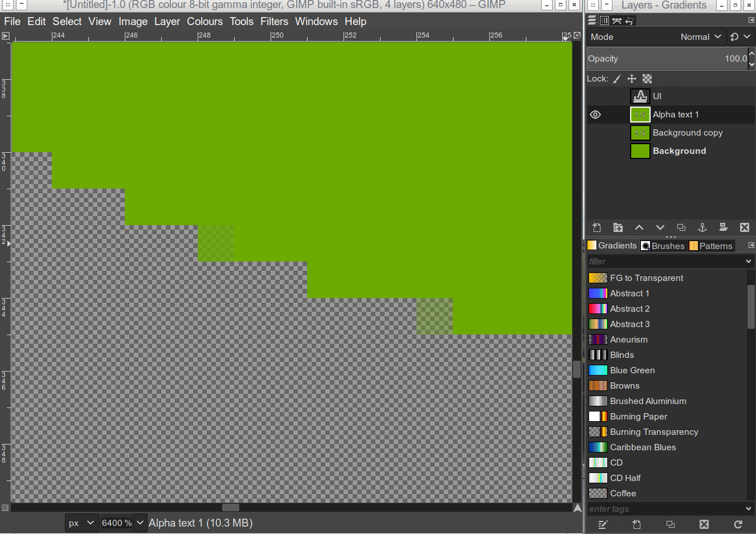The width and height of the screenshot is (756, 534).
Task: Duplicate the selected gradient
Action: click(671, 524)
